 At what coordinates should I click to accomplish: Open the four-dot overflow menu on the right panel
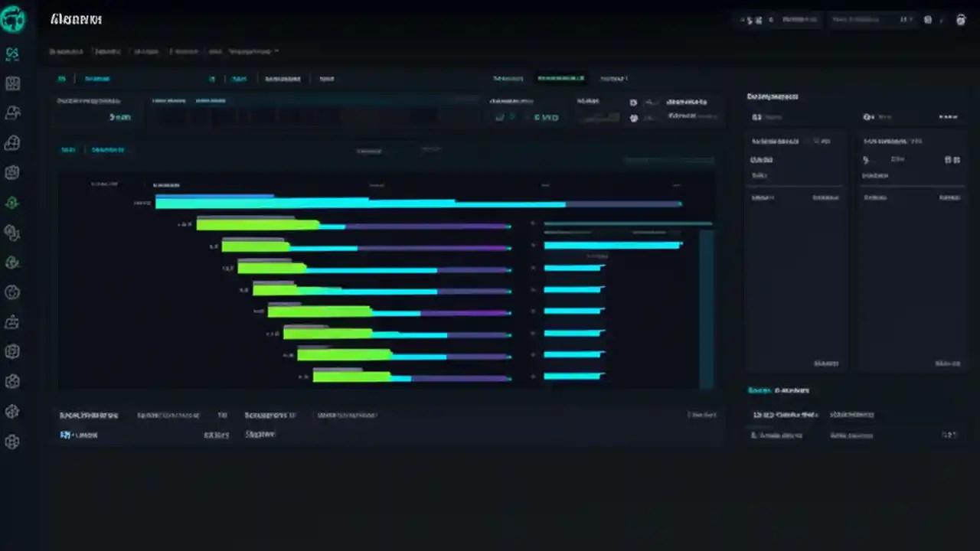pos(949,116)
